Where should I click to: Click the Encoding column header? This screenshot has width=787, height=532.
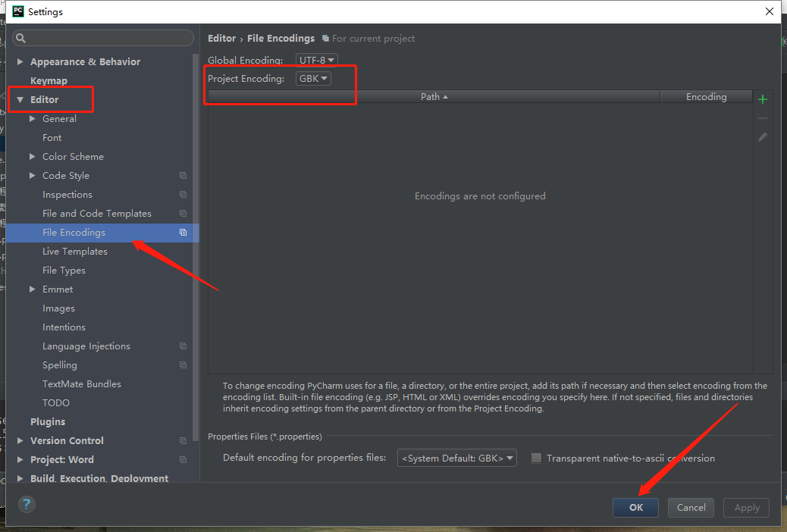coord(706,96)
